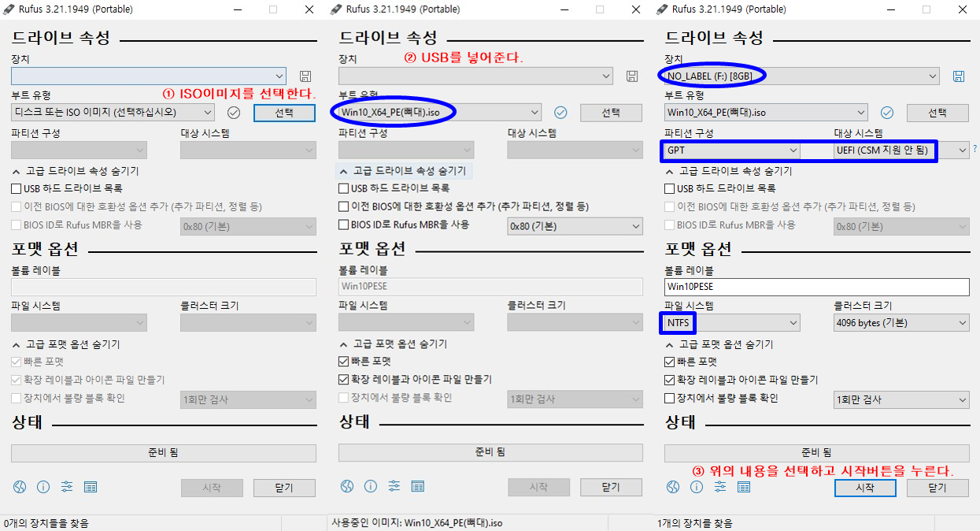Uncheck 확장 레이블과 아이콘 파일 만들기 in middle window
Image resolution: width=980 pixels, height=531 pixels.
point(343,380)
